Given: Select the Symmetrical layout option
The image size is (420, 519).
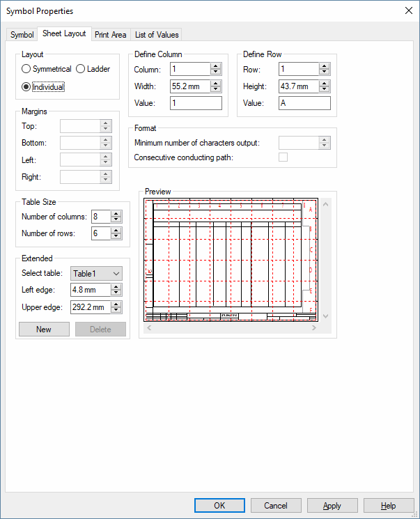Looking at the screenshot, I should [26, 69].
